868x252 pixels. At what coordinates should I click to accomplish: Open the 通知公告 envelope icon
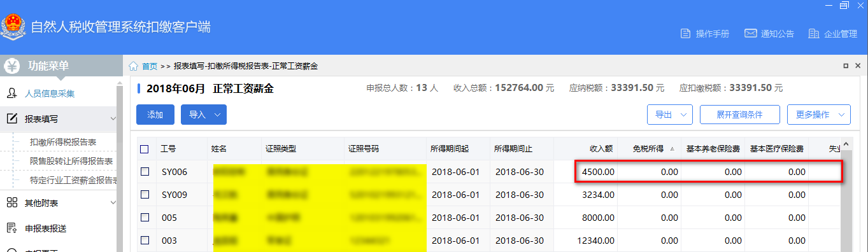click(x=750, y=34)
